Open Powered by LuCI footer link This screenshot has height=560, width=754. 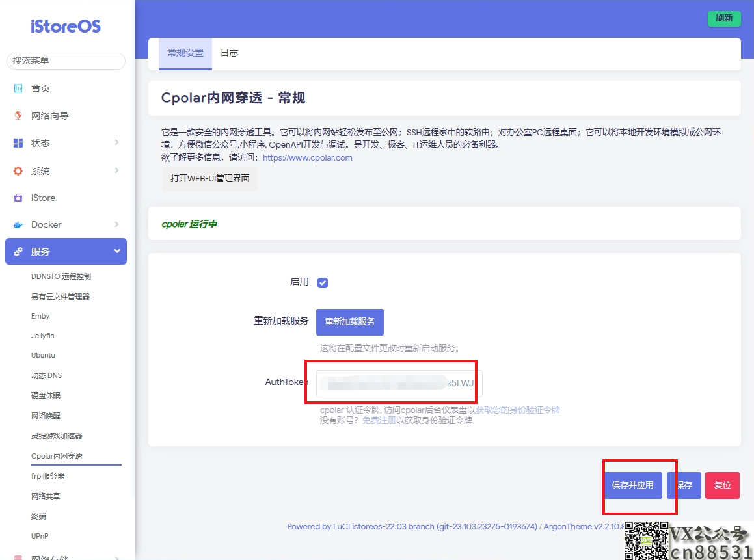(x=412, y=527)
